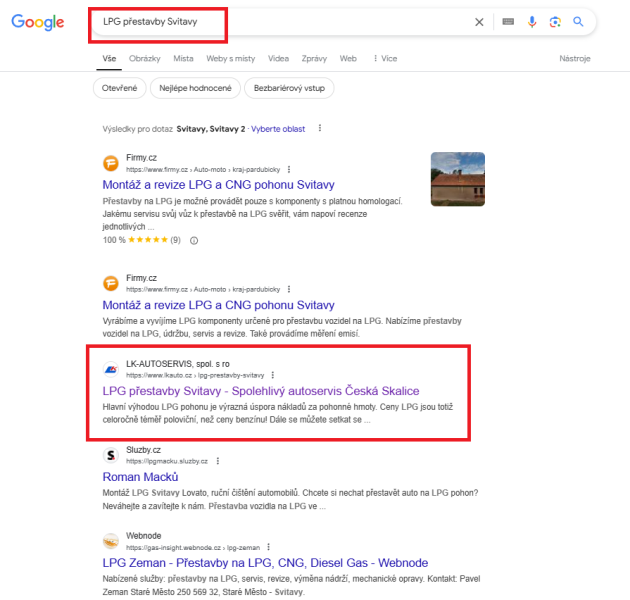Screen dimensions: 630x600
Task: Clear the search query with X
Action: coord(479,22)
